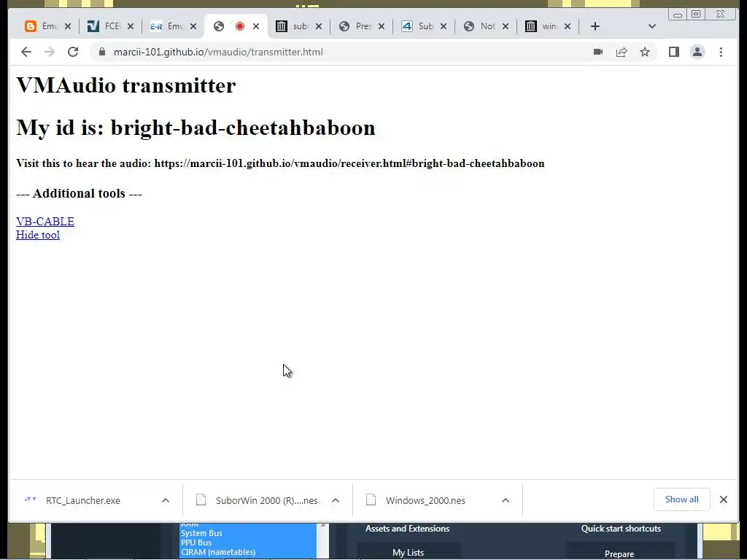This screenshot has height=560, width=747.
Task: Close the FCE tab
Action: point(131,26)
